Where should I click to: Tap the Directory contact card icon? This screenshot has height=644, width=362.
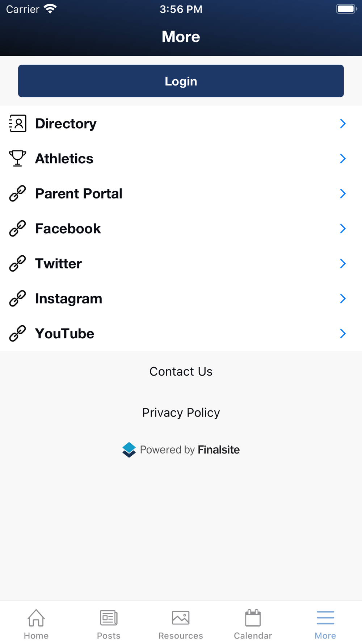click(17, 124)
